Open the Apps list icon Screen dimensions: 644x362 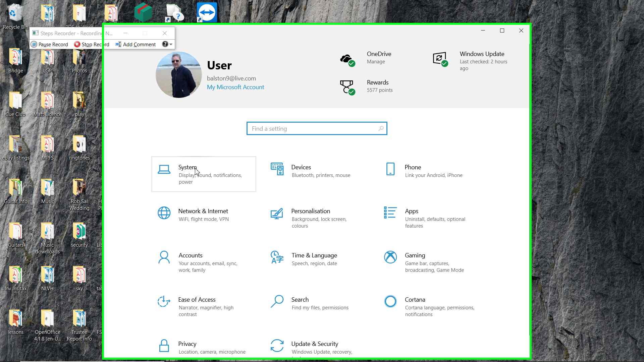(390, 213)
